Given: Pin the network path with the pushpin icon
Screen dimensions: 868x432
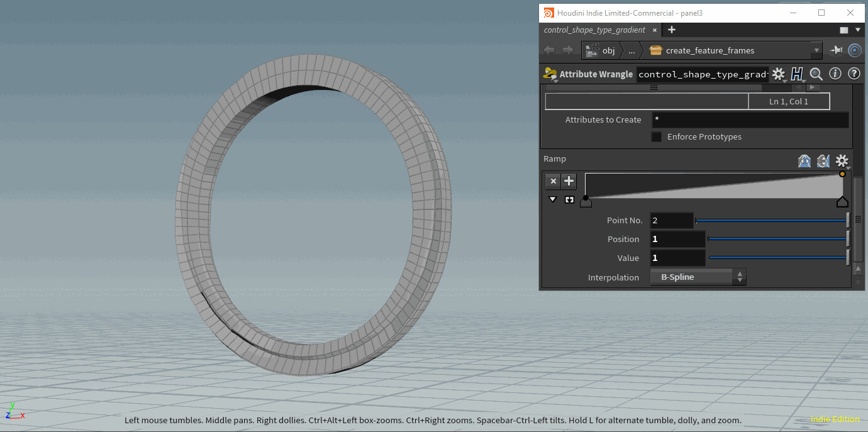Looking at the screenshot, I should [837, 50].
